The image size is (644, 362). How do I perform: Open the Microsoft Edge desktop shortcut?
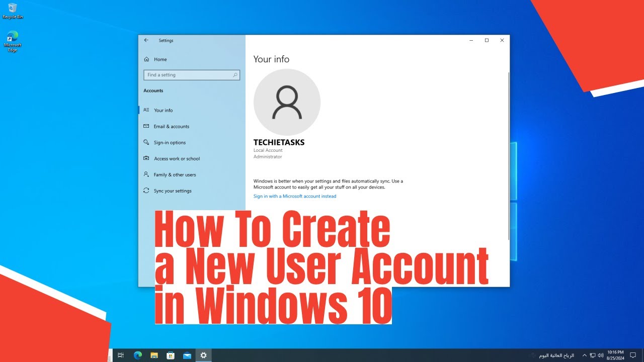(x=13, y=41)
